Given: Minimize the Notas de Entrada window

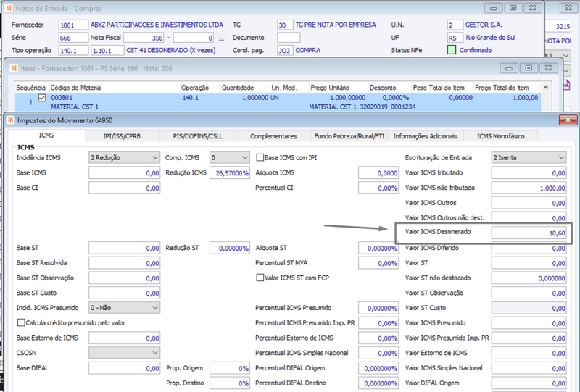Looking at the screenshot, I should (493, 8).
